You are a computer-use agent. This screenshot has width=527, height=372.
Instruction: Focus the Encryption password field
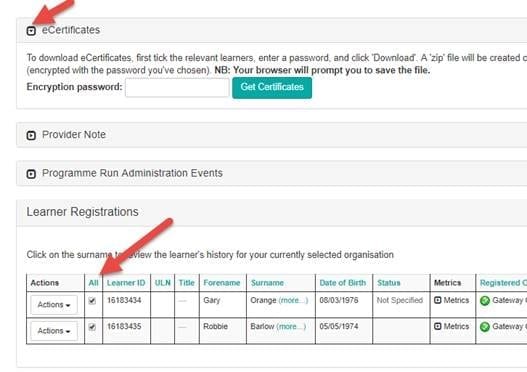coord(177,88)
